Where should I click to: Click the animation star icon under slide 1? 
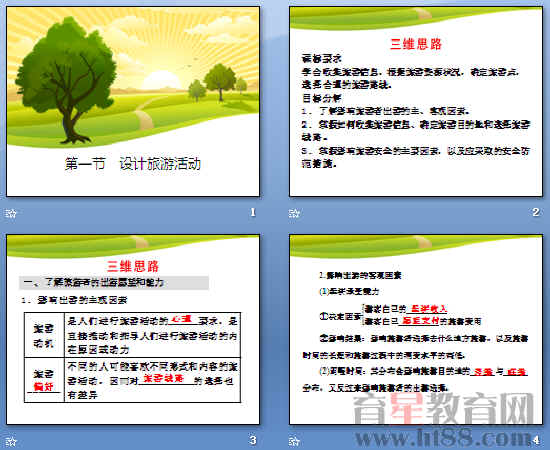tap(11, 213)
